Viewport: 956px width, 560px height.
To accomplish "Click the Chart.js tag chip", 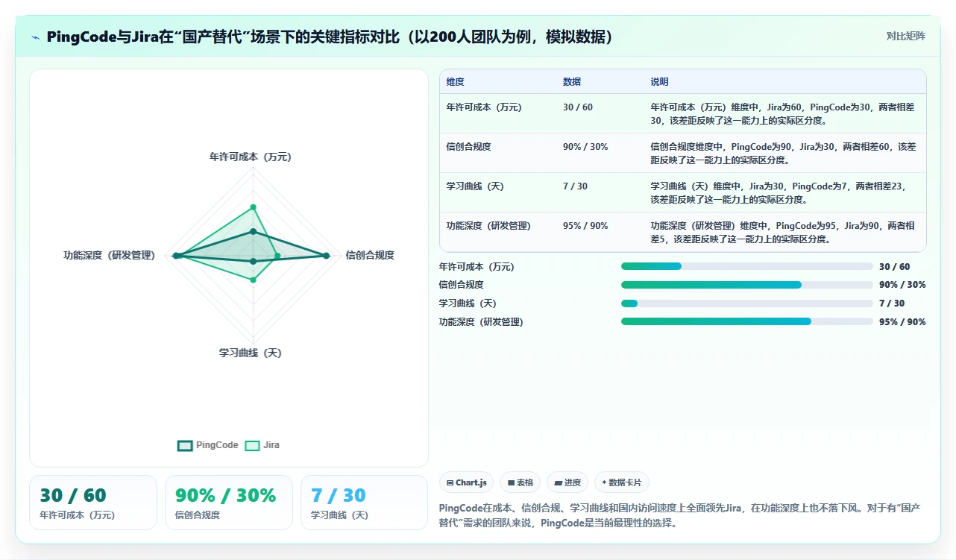I will 466,482.
